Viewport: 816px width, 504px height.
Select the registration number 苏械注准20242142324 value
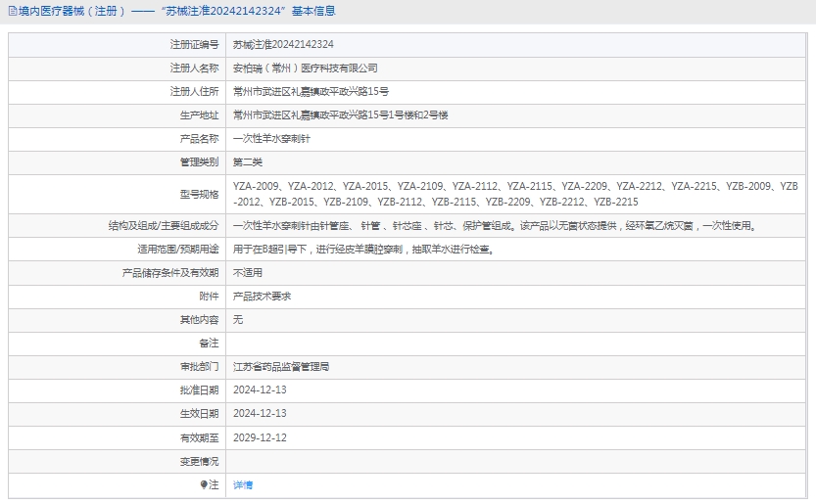coord(283,44)
